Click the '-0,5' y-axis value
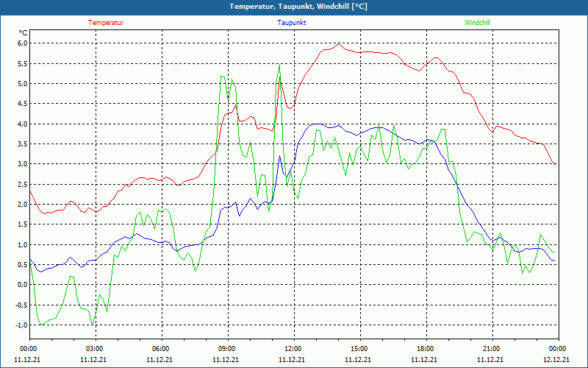This screenshot has width=588, height=368. 22,305
